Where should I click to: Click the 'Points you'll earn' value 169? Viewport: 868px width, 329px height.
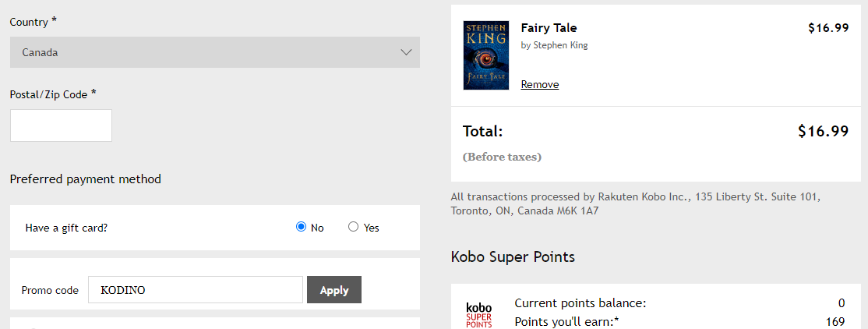point(835,322)
